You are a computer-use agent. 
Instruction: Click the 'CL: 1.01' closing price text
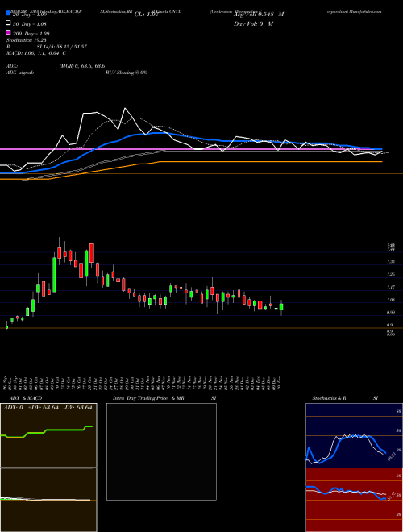tap(146, 15)
